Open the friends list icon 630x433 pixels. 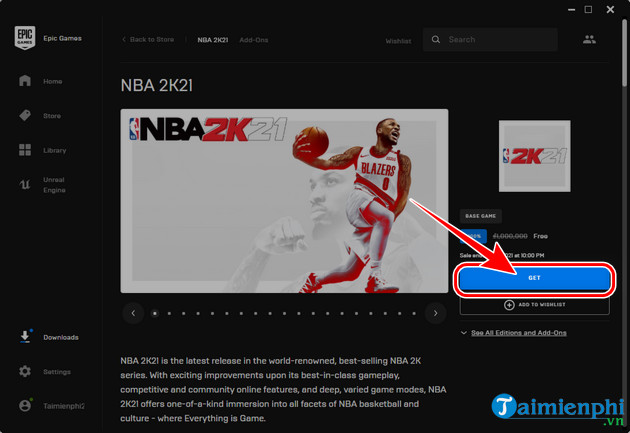point(589,39)
